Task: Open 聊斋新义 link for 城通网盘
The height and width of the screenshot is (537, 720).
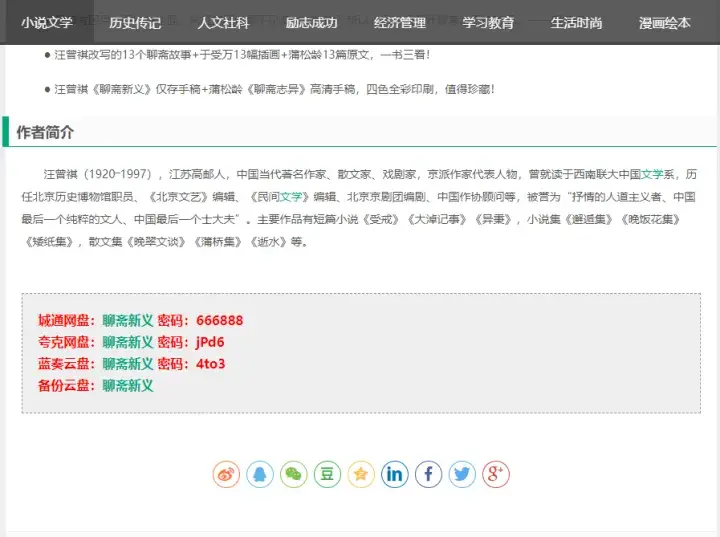Action: pos(128,320)
